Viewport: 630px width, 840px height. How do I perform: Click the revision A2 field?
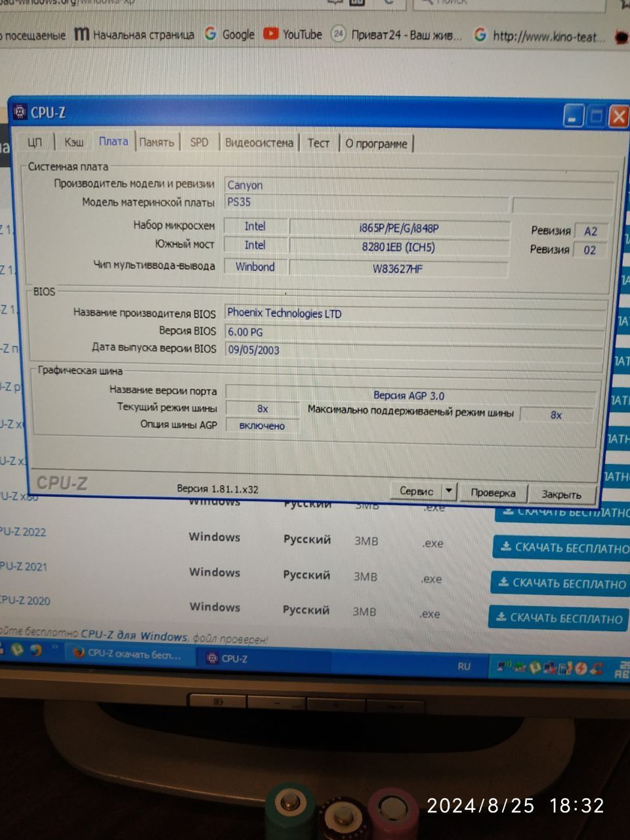[590, 231]
